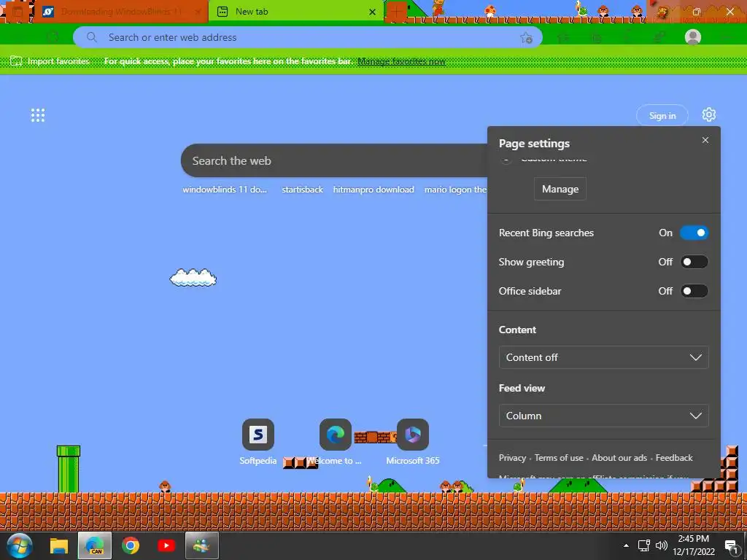Click the taskbar app with people icon
Screen dimensions: 747x560
(x=201, y=545)
